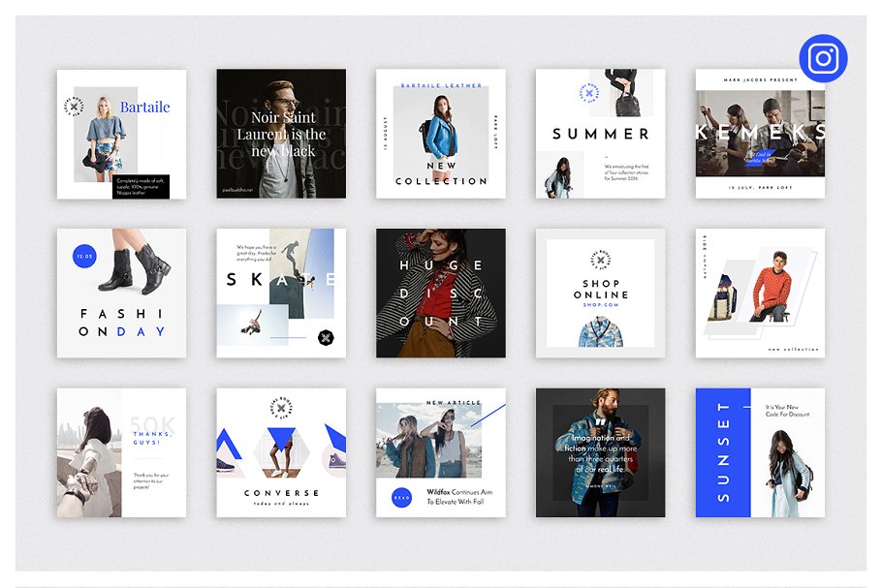Open the KEMEKS template thumbnail
Viewport: 882px width, 588px height.
pos(760,134)
